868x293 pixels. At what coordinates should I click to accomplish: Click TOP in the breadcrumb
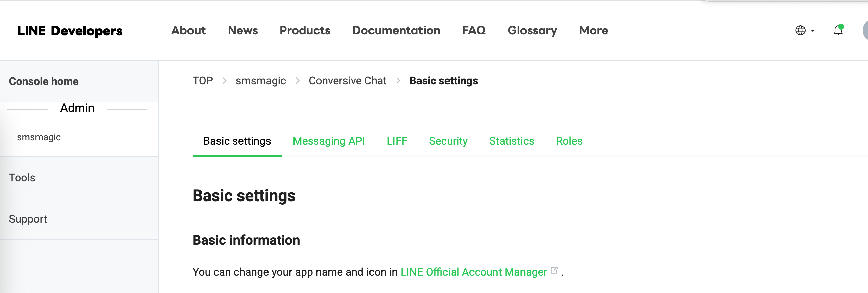(203, 81)
